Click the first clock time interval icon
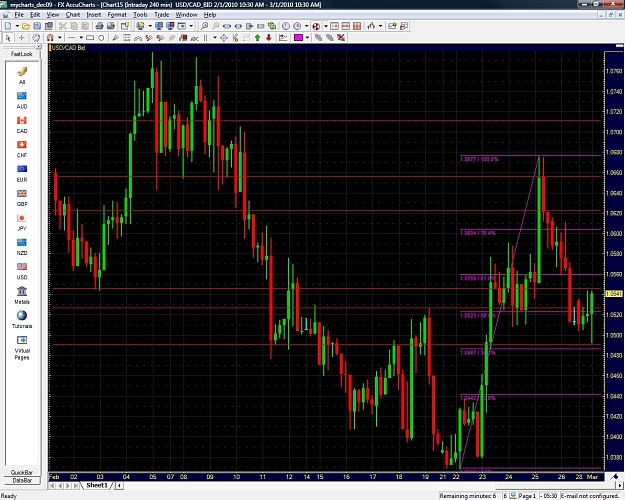 coord(286,26)
